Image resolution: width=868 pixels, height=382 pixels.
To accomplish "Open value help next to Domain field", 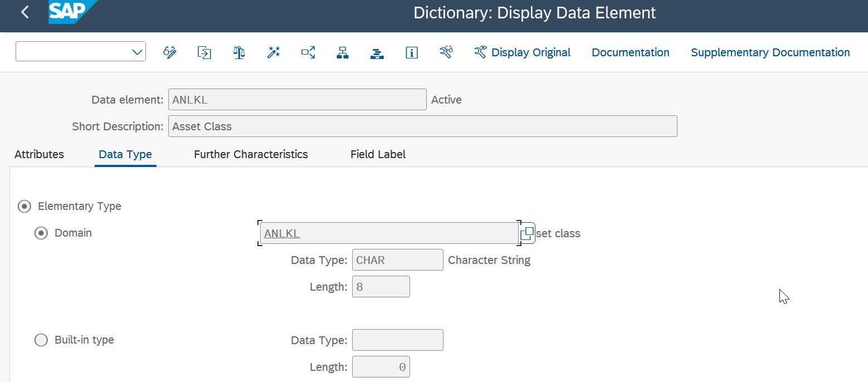I will coord(527,233).
